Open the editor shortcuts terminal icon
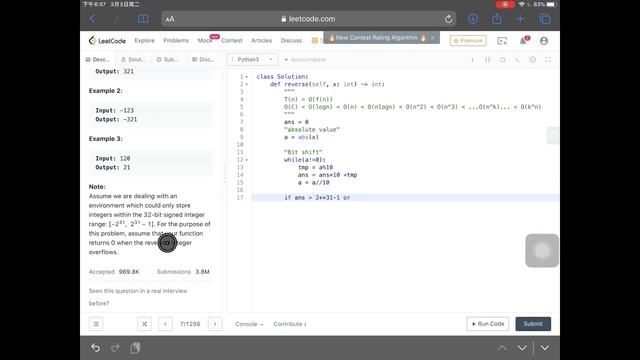Image resolution: width=640 pixels, height=360 pixels. tap(517, 60)
